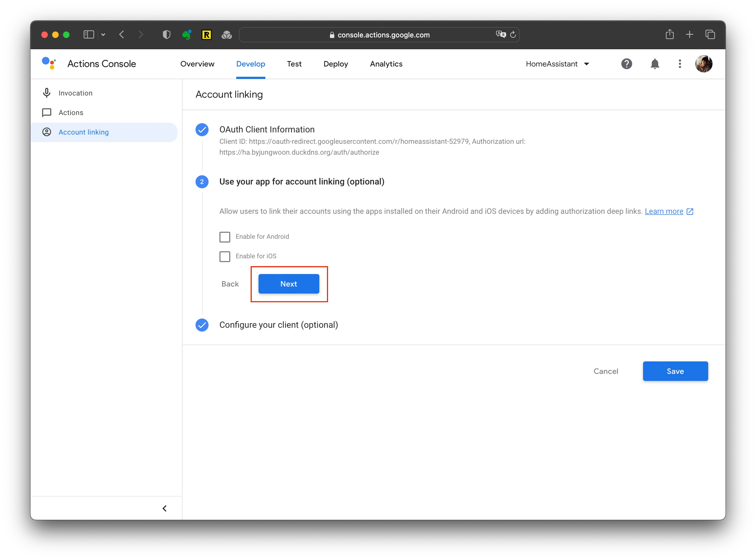The width and height of the screenshot is (756, 560).
Task: Click the Invocation microphone icon
Action: pos(47,93)
